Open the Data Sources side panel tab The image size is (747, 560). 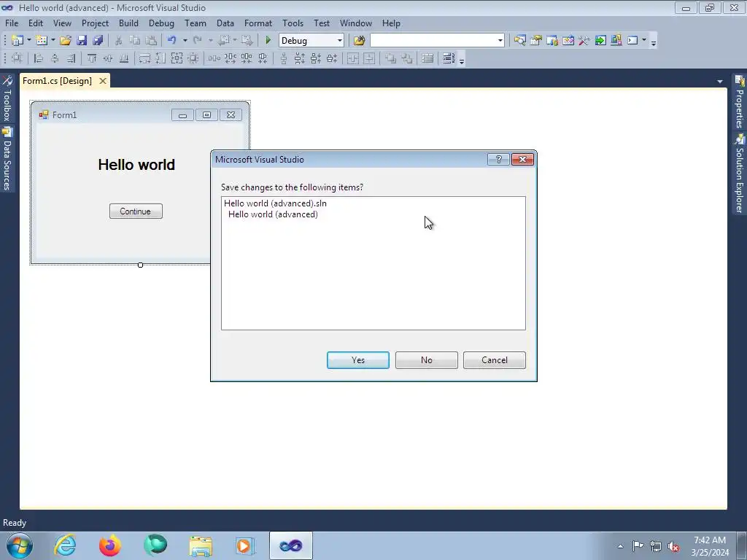7,159
